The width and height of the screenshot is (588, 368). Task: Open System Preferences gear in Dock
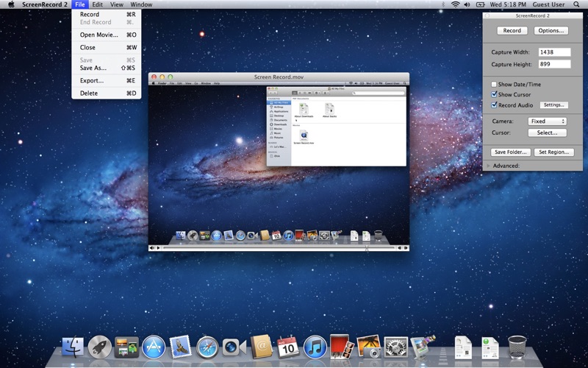point(396,347)
